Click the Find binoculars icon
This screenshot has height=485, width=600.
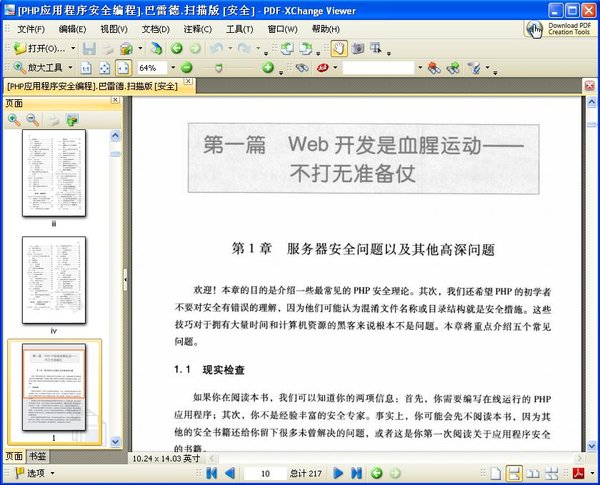tap(302, 68)
